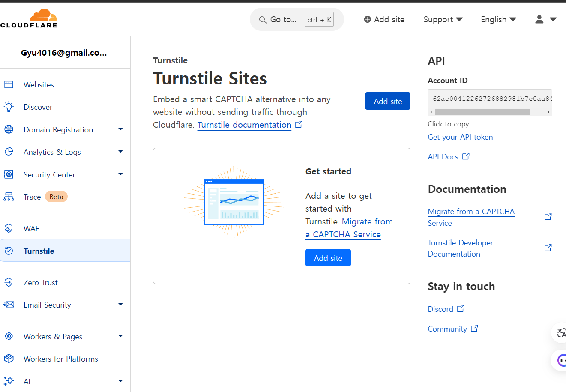
Task: Click the Domain Registration globe icon
Action: tap(9, 129)
